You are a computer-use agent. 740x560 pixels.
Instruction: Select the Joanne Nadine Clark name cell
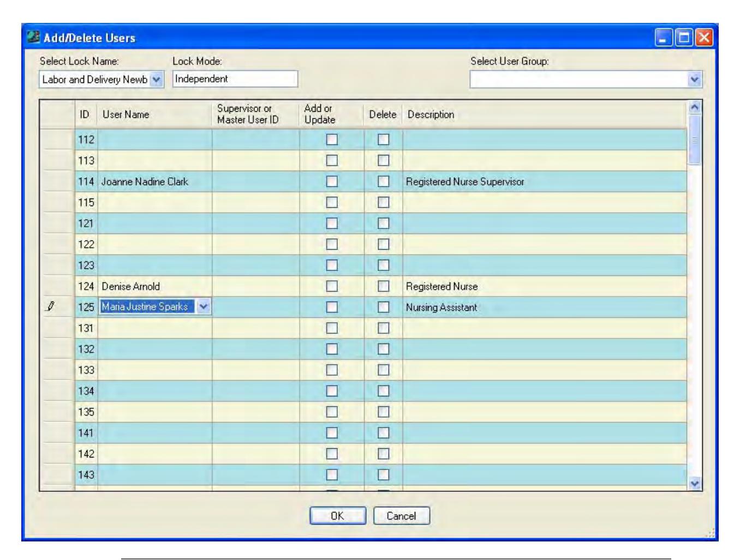[x=155, y=182]
